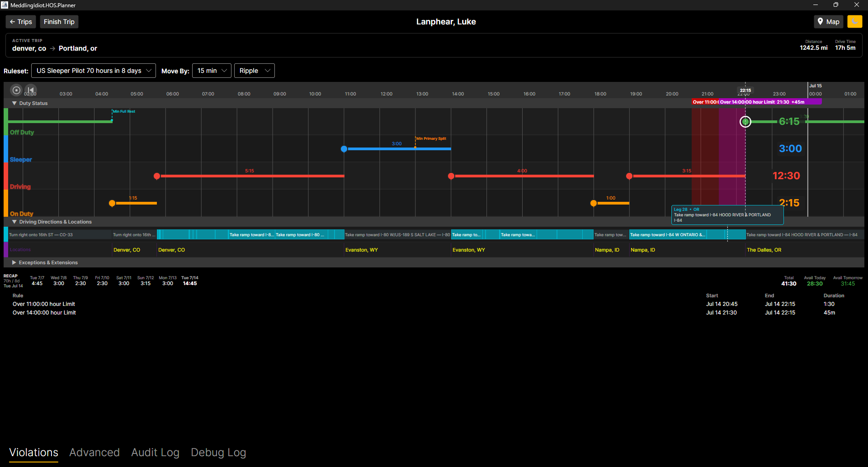
Task: Select the red driving handle at 14:00
Action: tap(451, 176)
